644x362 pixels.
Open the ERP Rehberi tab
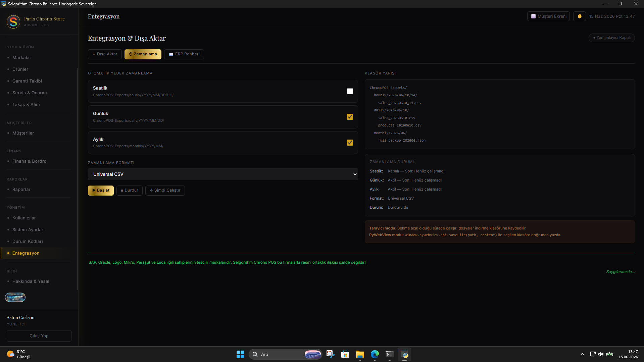point(184,54)
